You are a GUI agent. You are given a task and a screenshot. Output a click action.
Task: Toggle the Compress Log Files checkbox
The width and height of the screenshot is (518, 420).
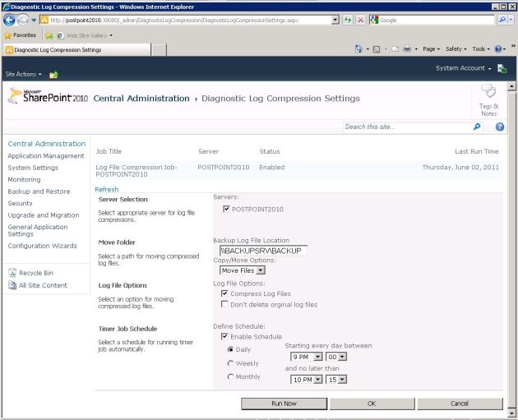(225, 293)
